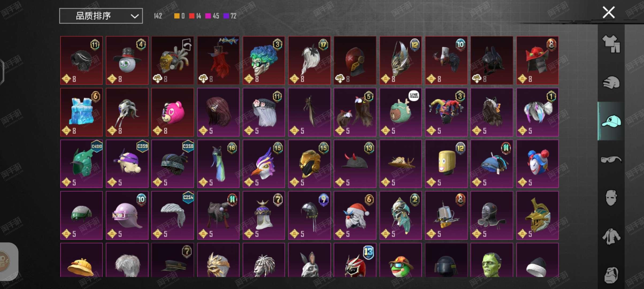Expand the 品质排序 sort dropdown
The image size is (644, 289).
click(x=101, y=16)
